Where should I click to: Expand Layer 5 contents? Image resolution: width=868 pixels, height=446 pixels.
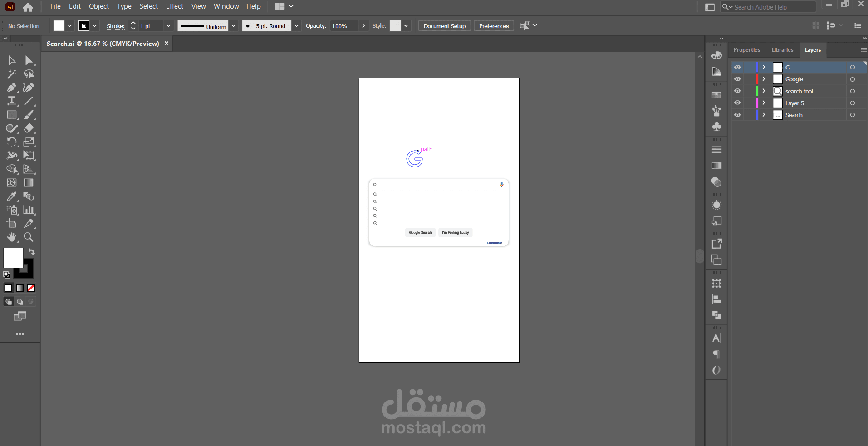764,103
